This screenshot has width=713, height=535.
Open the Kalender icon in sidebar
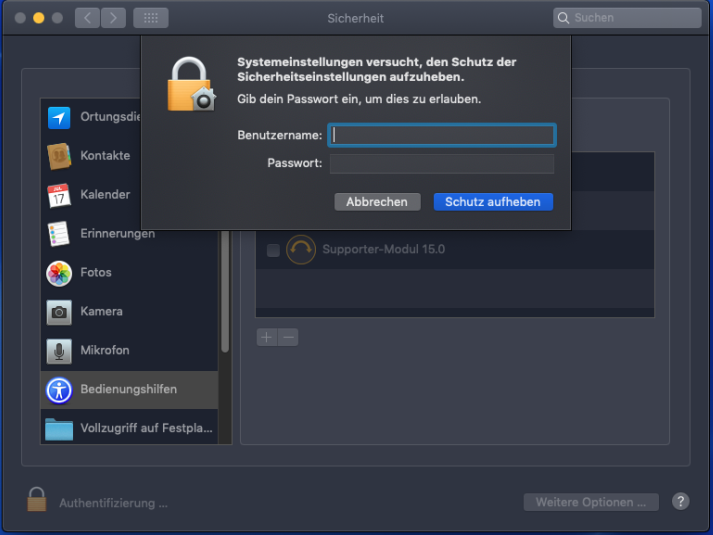pyautogui.click(x=59, y=195)
